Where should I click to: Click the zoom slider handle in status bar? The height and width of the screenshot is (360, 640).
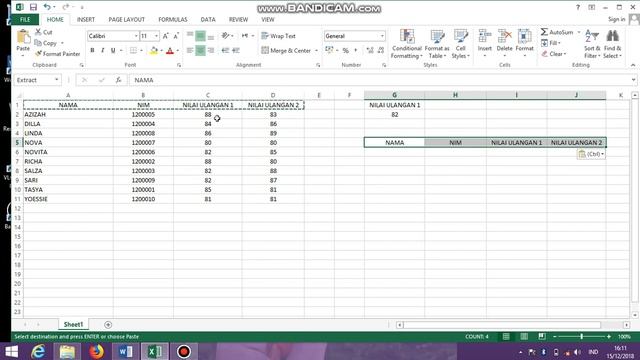coord(582,336)
